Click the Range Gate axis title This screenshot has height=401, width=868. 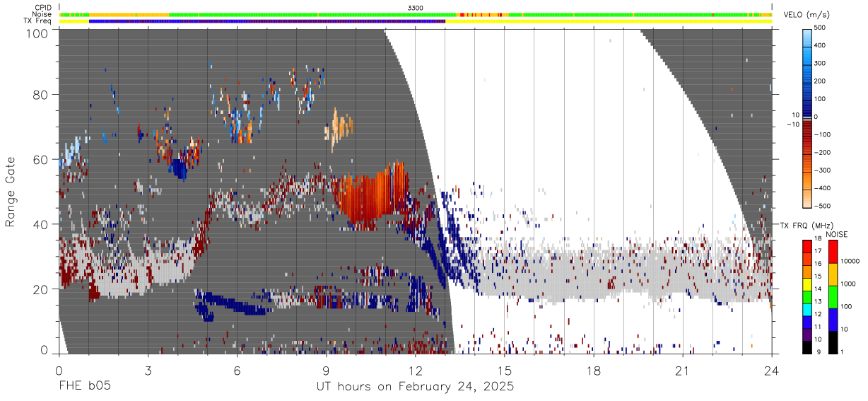[x=11, y=192]
